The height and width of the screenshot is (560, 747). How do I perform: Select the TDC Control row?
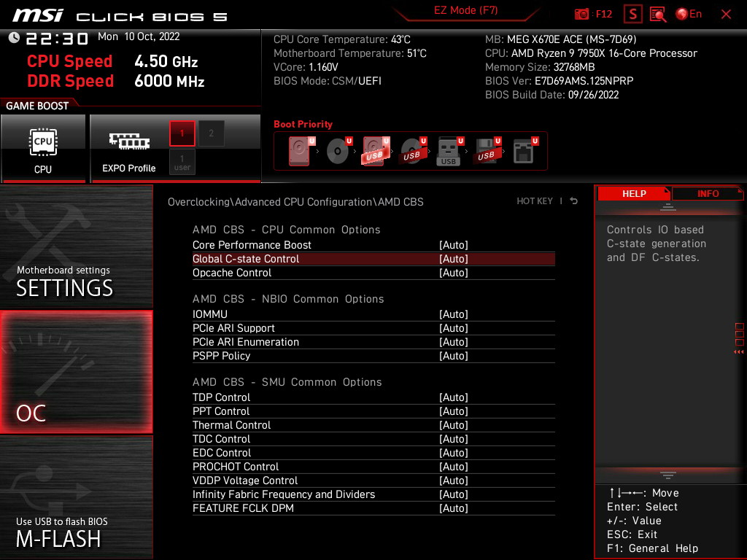(x=373, y=438)
